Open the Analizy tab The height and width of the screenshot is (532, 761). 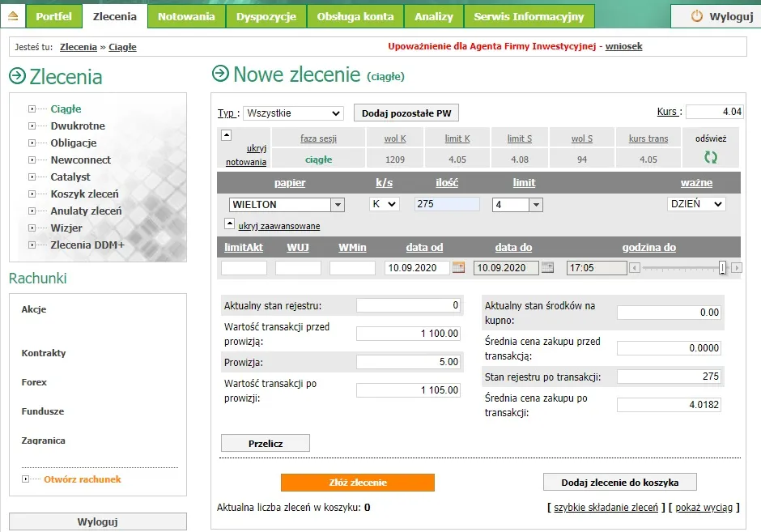click(x=434, y=16)
